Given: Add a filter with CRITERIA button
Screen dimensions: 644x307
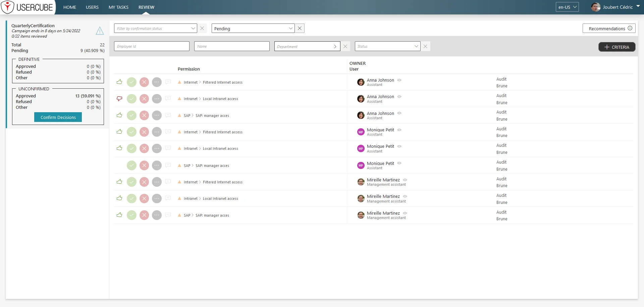Looking at the screenshot, I should click(617, 47).
